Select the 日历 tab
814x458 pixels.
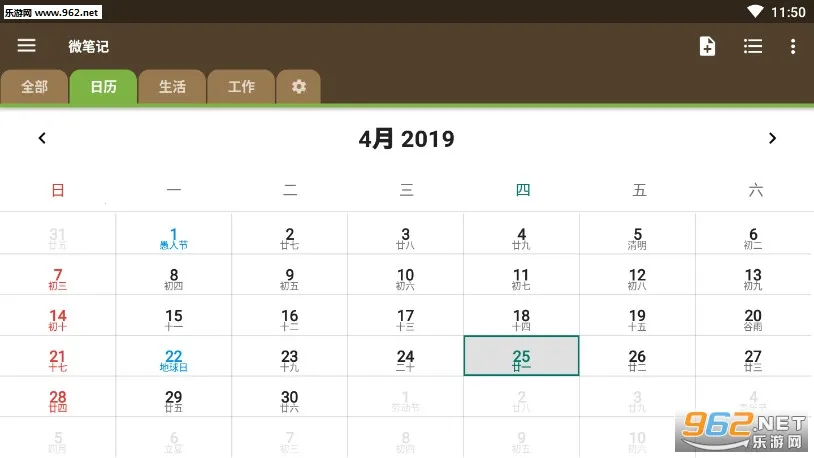pos(103,87)
